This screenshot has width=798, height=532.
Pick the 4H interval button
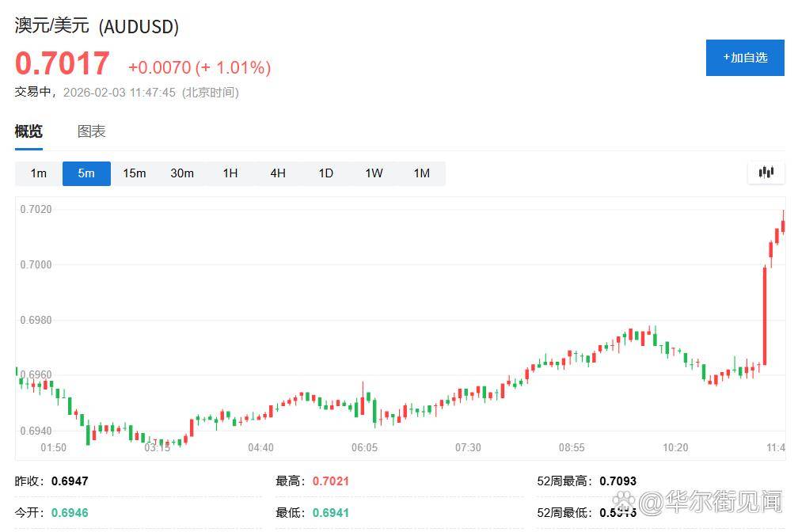278,173
